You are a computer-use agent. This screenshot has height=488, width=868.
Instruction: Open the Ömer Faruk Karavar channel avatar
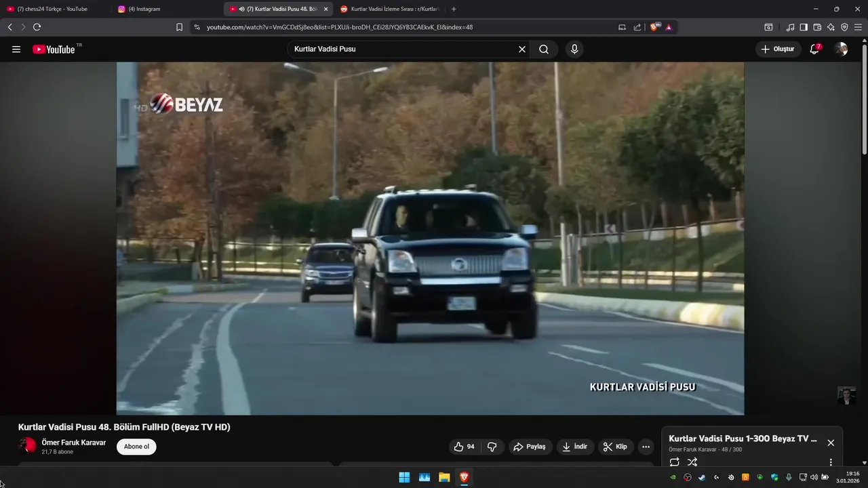point(28,445)
